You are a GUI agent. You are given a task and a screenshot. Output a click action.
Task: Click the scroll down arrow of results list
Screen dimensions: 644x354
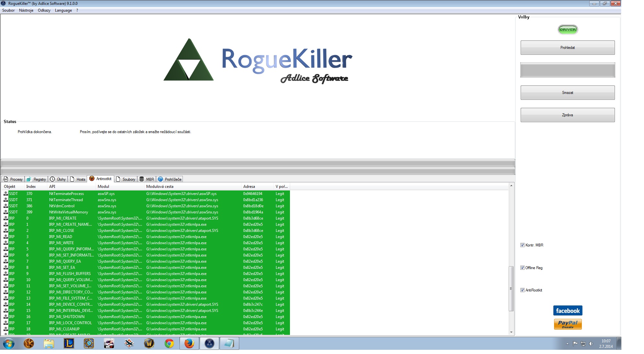[511, 332]
